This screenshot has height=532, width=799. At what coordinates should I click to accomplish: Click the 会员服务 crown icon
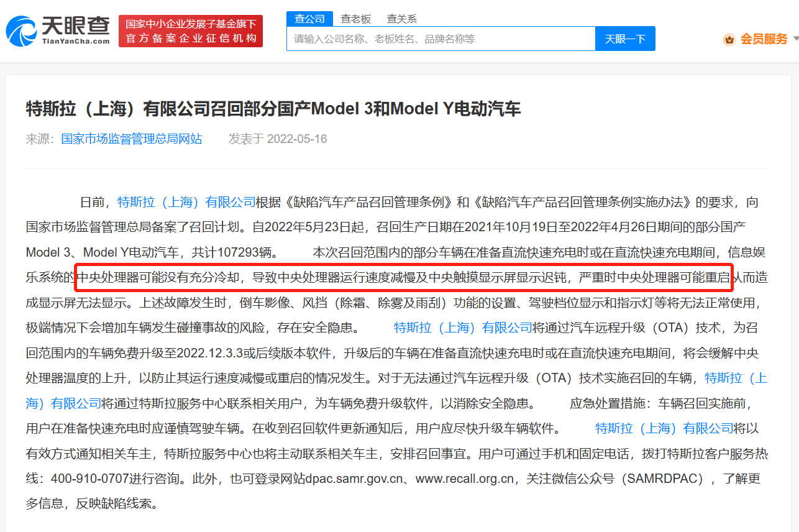pos(729,39)
